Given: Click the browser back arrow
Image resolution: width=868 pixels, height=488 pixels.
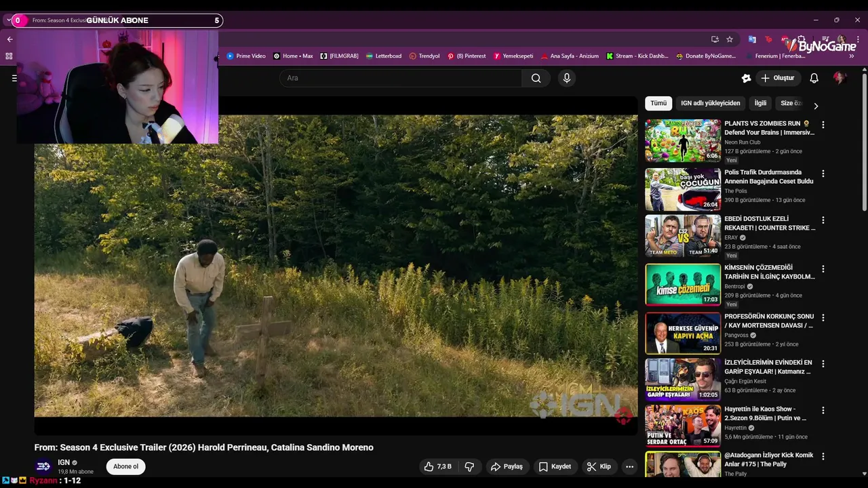Looking at the screenshot, I should click(9, 39).
